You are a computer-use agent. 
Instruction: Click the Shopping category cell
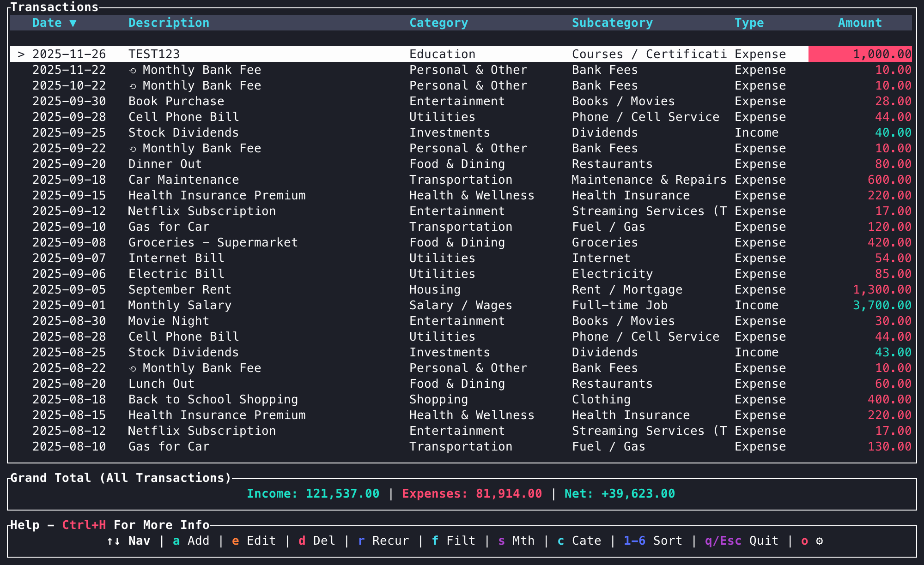tap(438, 399)
